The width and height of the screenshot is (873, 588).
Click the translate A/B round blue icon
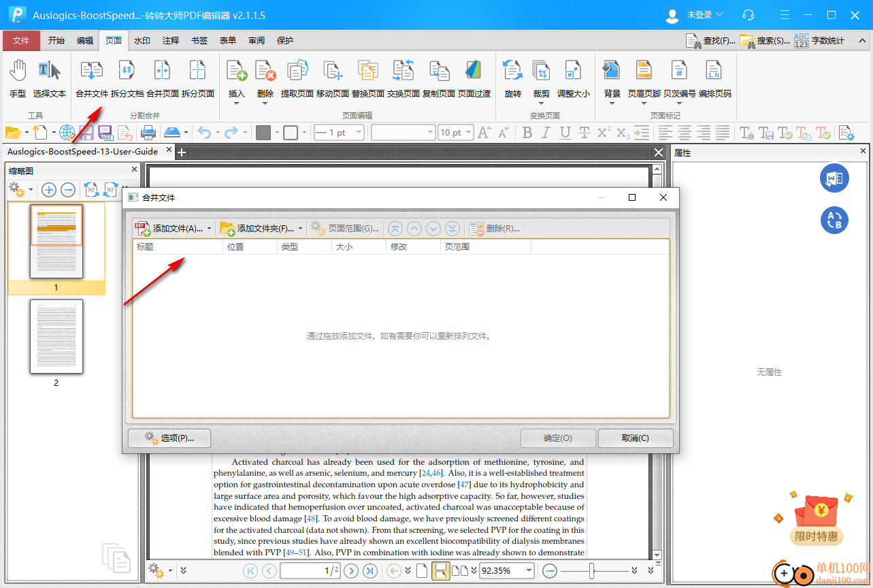(x=834, y=220)
